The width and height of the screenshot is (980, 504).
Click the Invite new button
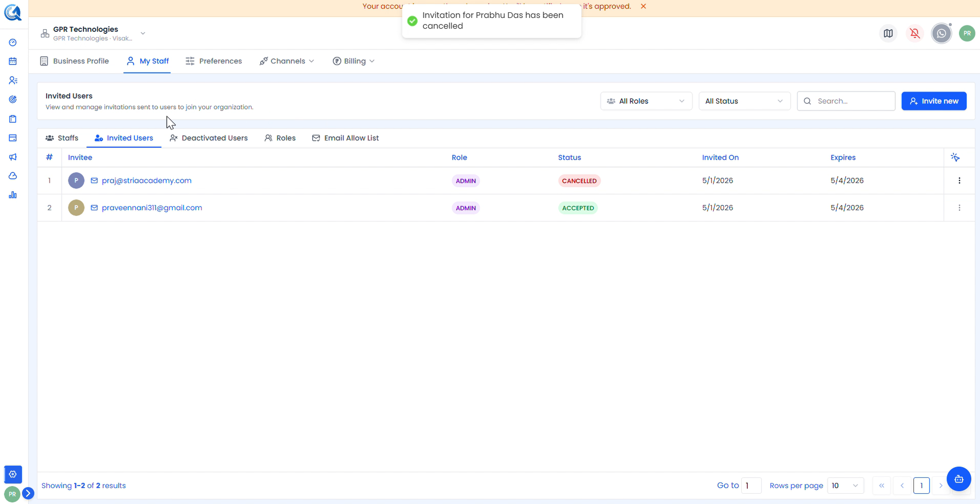934,101
